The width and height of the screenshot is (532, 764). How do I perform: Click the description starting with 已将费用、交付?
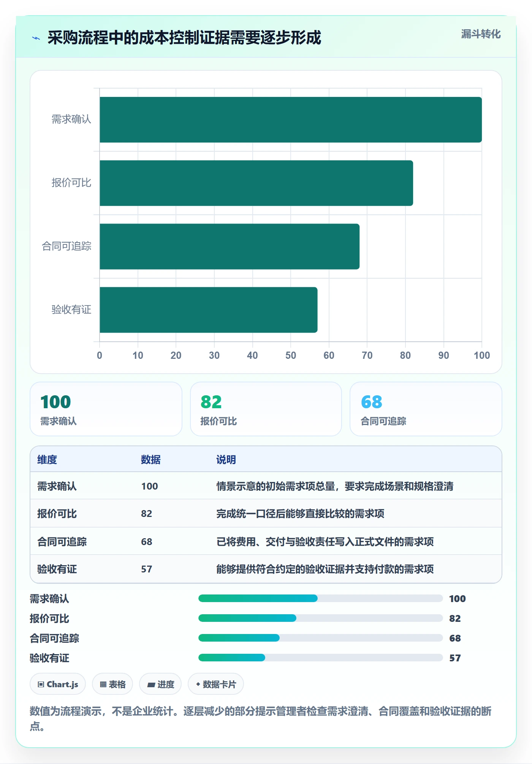coord(325,542)
